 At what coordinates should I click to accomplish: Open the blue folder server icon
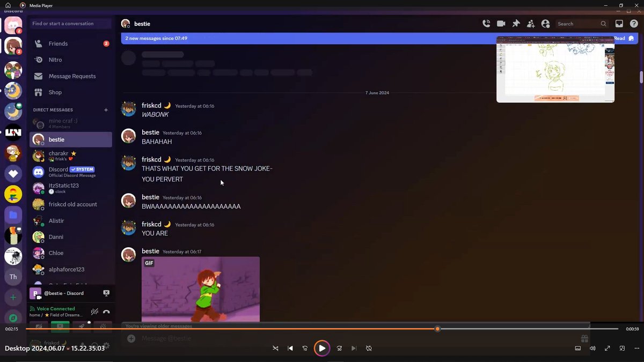(x=13, y=215)
